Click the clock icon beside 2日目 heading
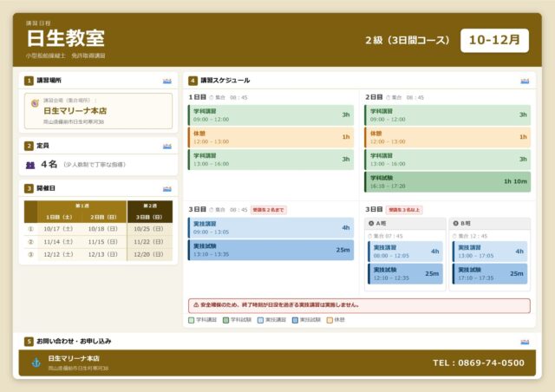The width and height of the screenshot is (555, 392). pyautogui.click(x=388, y=97)
